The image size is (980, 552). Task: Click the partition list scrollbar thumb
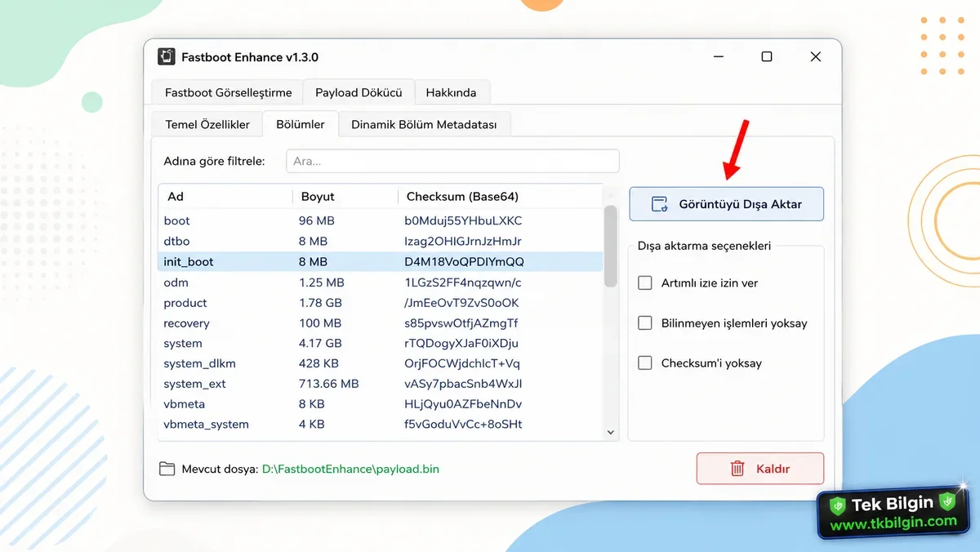(x=611, y=246)
